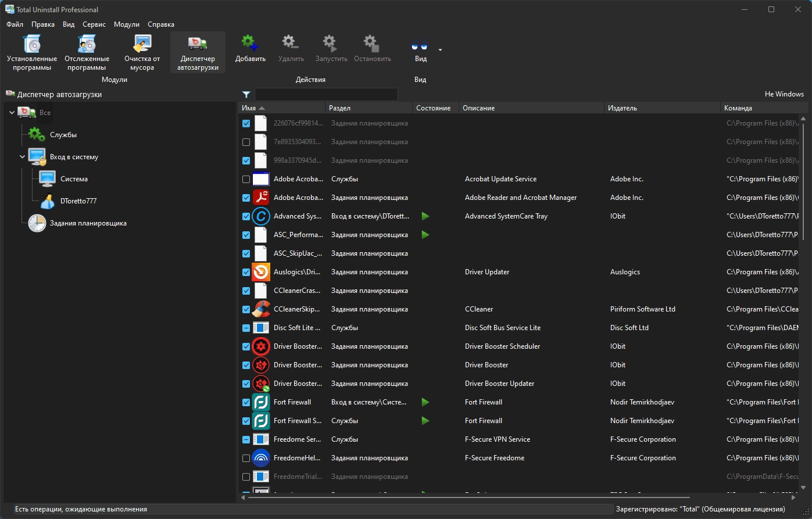Select the Piriform Software Ltd publisher cell
The height and width of the screenshot is (519, 812).
click(642, 309)
